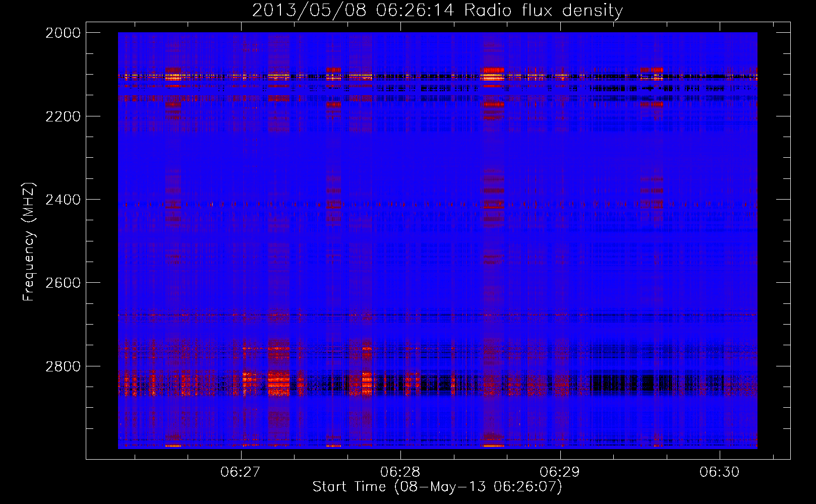Screen dimensions: 816x504
Task: Select the 2400 frequency tick label
Action: coord(63,200)
